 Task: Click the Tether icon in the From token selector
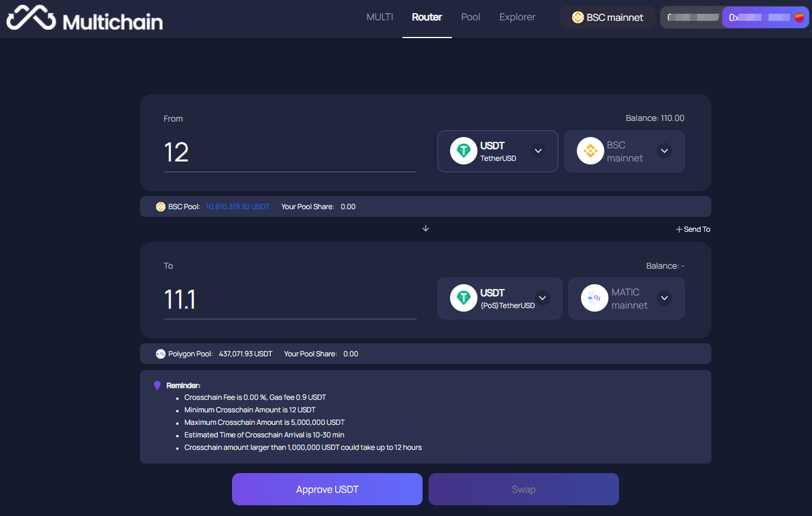[463, 151]
